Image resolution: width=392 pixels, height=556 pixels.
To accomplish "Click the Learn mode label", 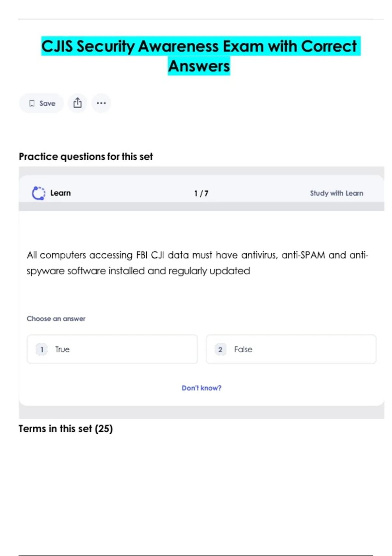I will 60,193.
